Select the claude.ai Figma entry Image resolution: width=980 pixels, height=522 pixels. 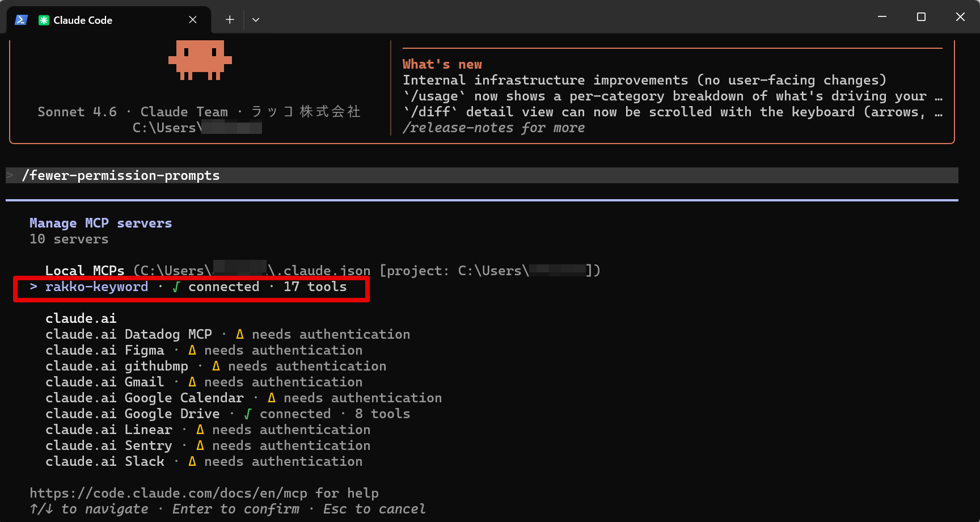point(204,350)
